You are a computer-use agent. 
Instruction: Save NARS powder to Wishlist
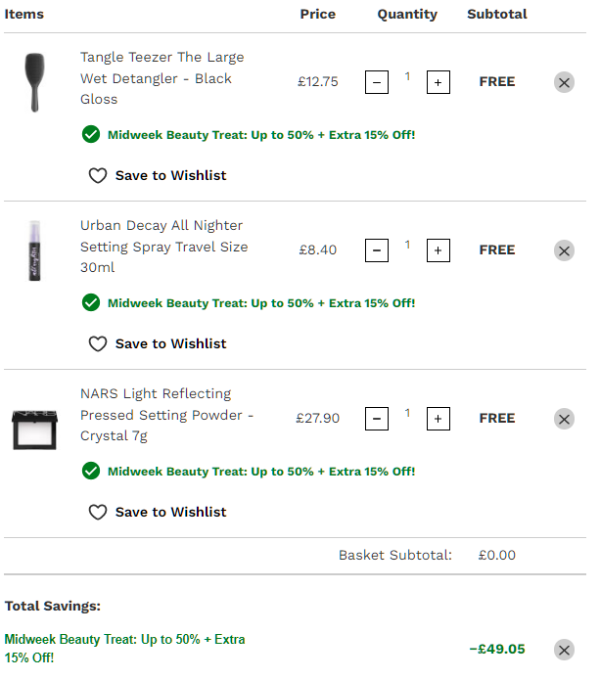tap(158, 511)
